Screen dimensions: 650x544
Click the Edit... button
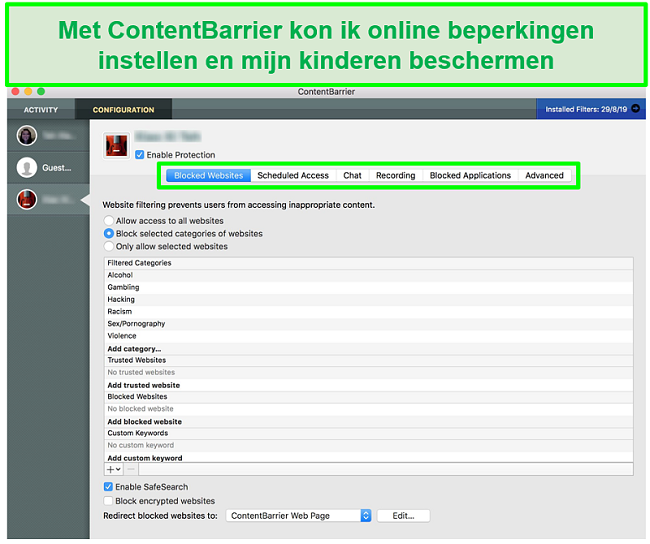click(x=403, y=516)
